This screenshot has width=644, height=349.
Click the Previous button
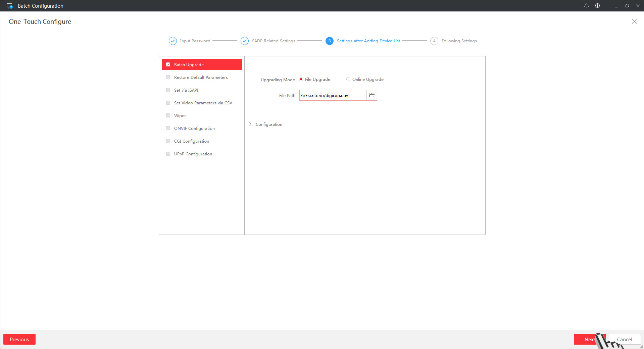pos(19,339)
